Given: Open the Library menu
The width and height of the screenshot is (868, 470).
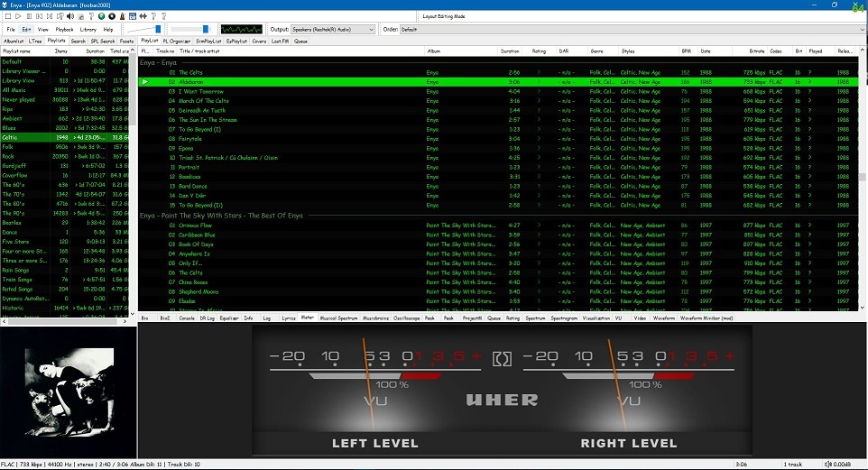Looking at the screenshot, I should (x=88, y=30).
